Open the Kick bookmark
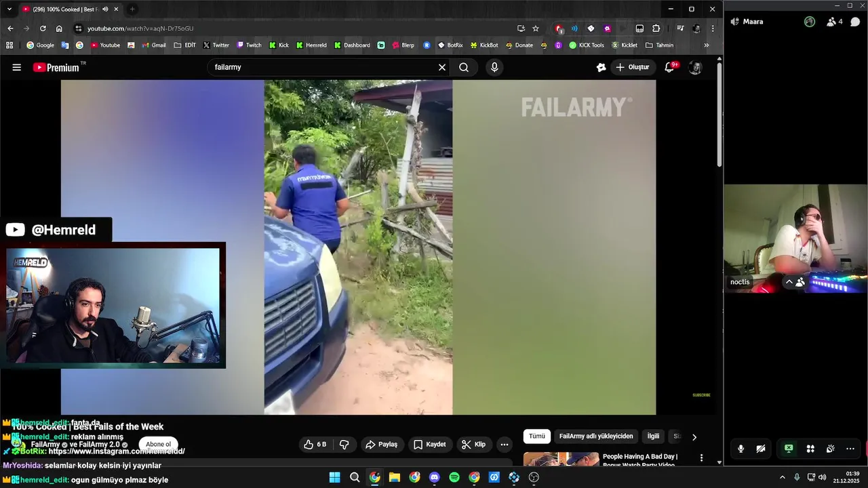This screenshot has width=868, height=488. (279, 45)
